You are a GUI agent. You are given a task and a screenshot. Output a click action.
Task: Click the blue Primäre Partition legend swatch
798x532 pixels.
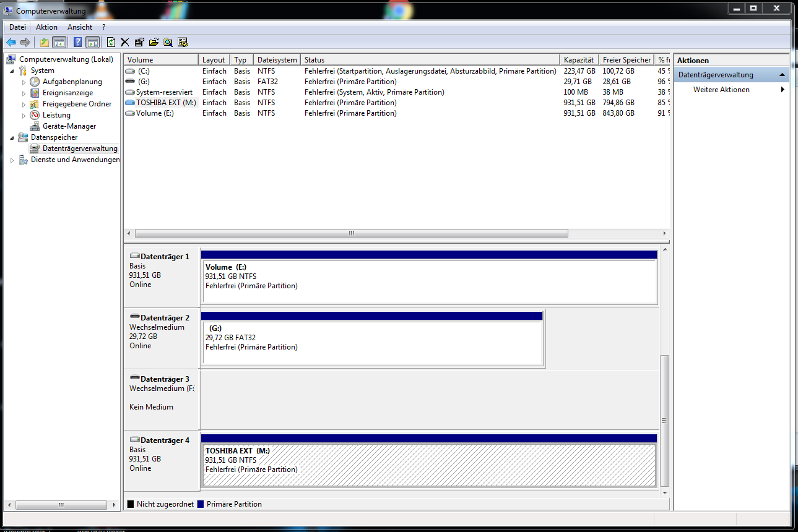pyautogui.click(x=201, y=504)
